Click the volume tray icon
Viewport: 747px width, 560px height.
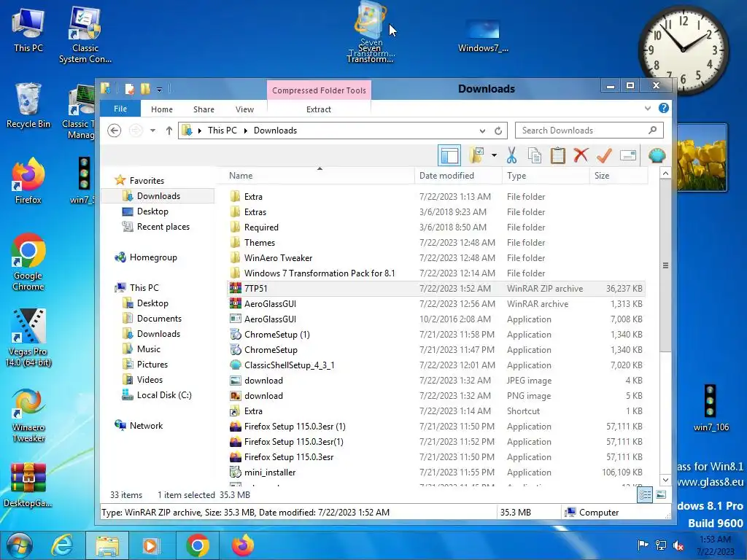(x=678, y=545)
